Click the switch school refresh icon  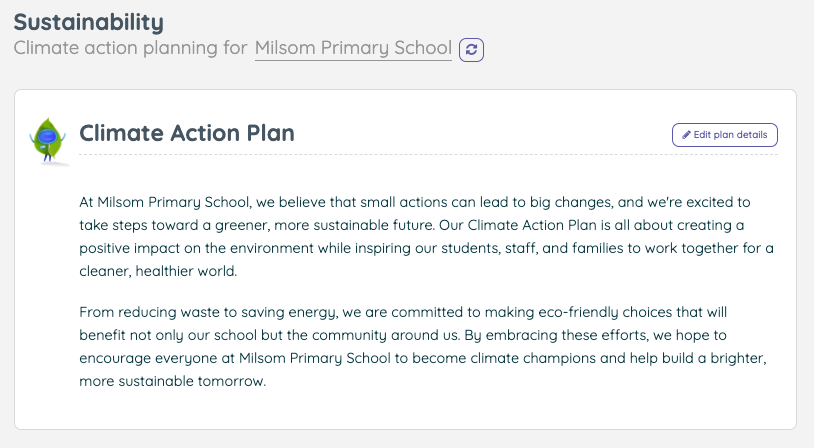(x=471, y=50)
